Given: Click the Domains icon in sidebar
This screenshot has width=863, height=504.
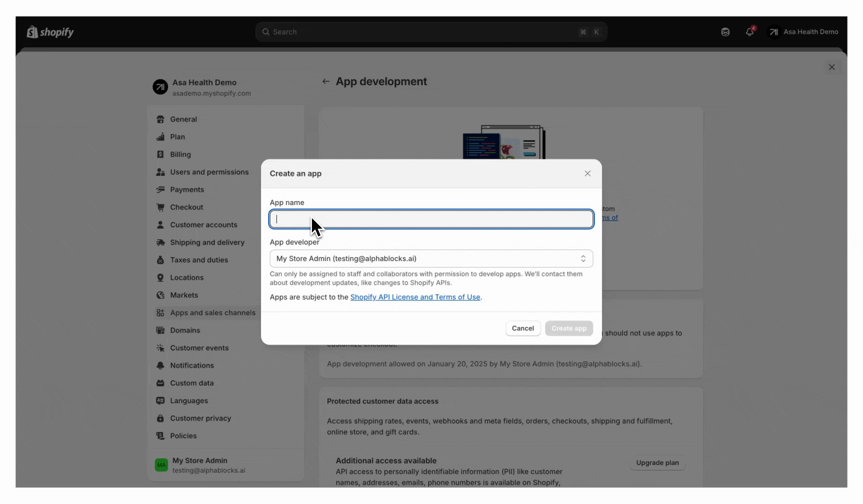Looking at the screenshot, I should point(160,330).
